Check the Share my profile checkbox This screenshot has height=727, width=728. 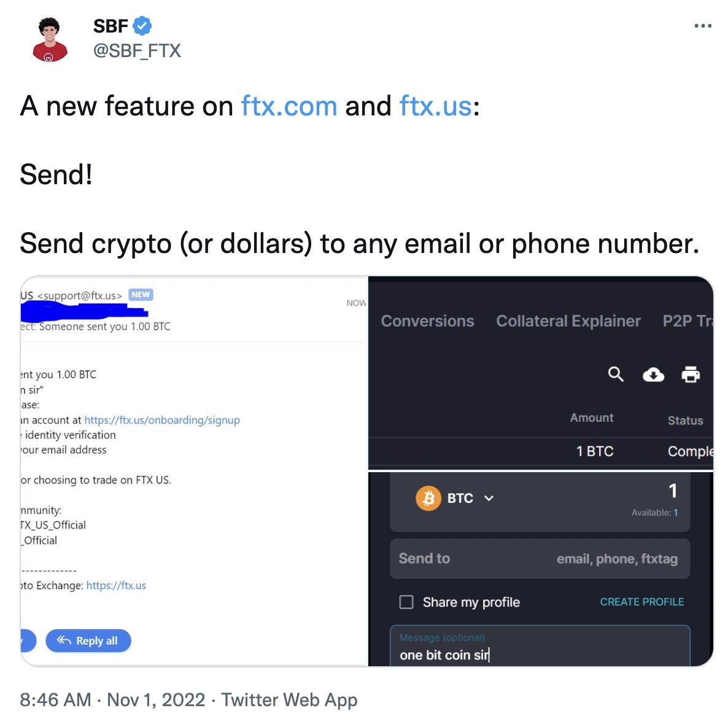(406, 602)
